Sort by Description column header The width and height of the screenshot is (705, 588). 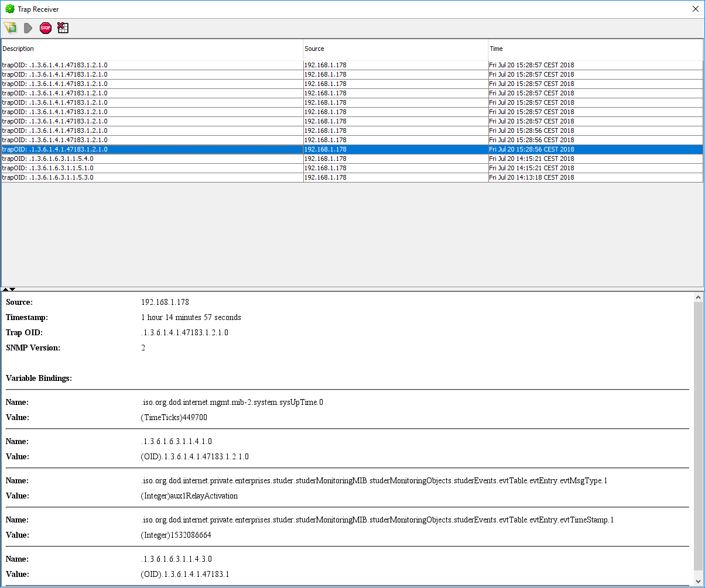[x=152, y=49]
